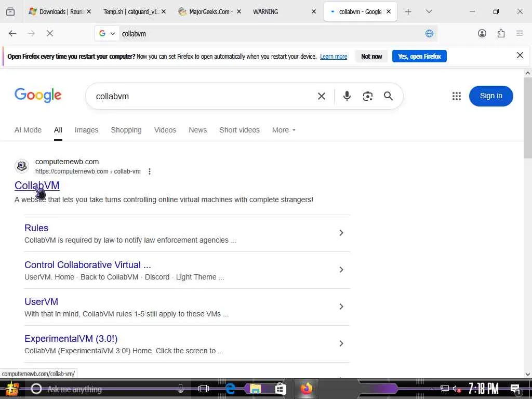Select the News search tab
The width and height of the screenshot is (532, 399).
click(x=198, y=130)
